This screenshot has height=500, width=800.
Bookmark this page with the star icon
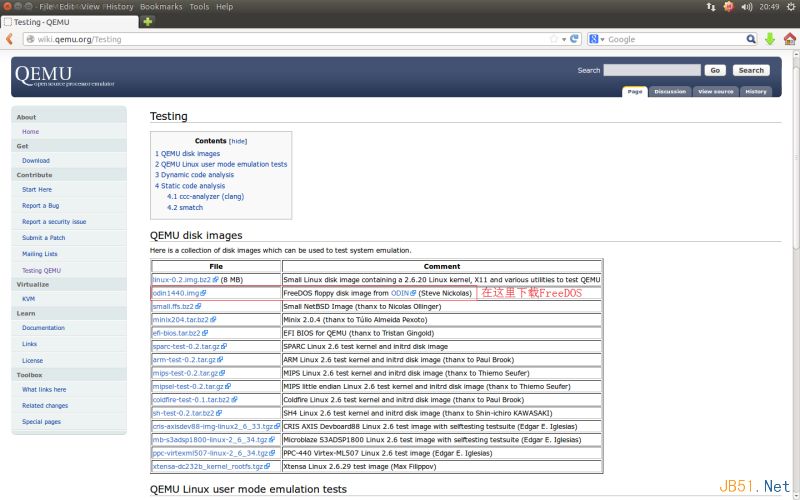tap(554, 39)
